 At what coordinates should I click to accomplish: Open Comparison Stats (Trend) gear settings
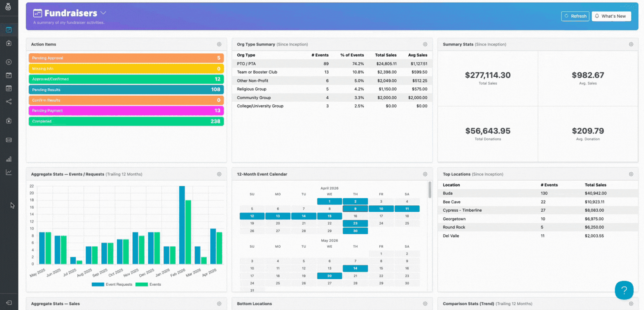pos(631,304)
